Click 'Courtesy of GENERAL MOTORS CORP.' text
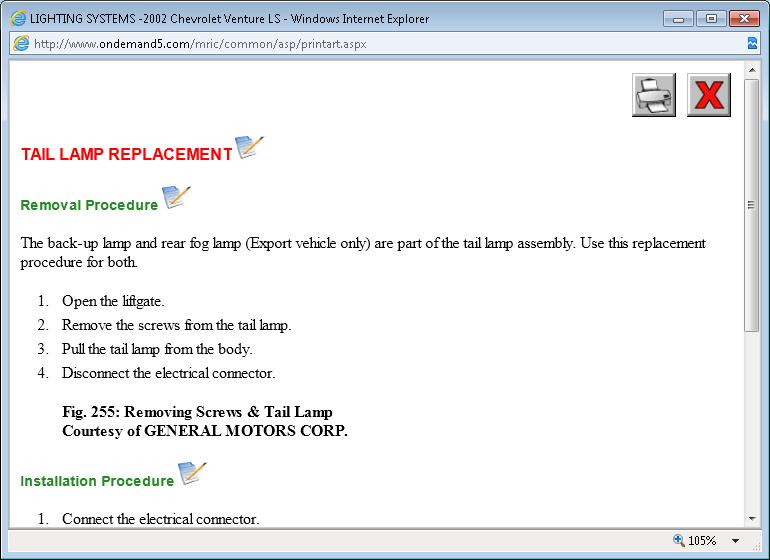This screenshot has height=560, width=770. click(205, 431)
